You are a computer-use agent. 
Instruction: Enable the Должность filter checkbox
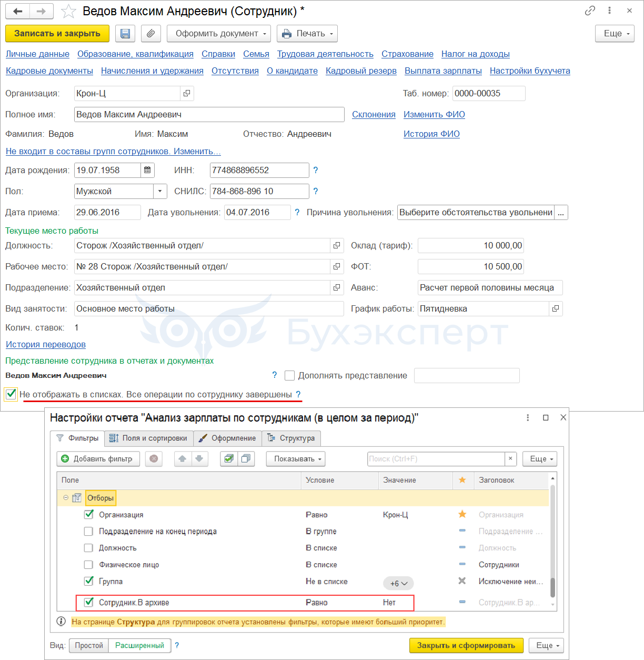[x=89, y=548]
